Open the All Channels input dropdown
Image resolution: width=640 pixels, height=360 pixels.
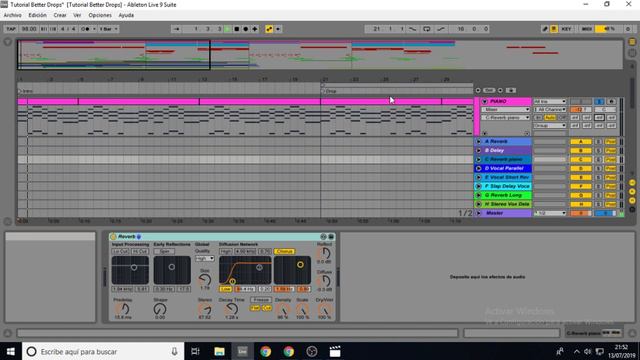click(550, 109)
